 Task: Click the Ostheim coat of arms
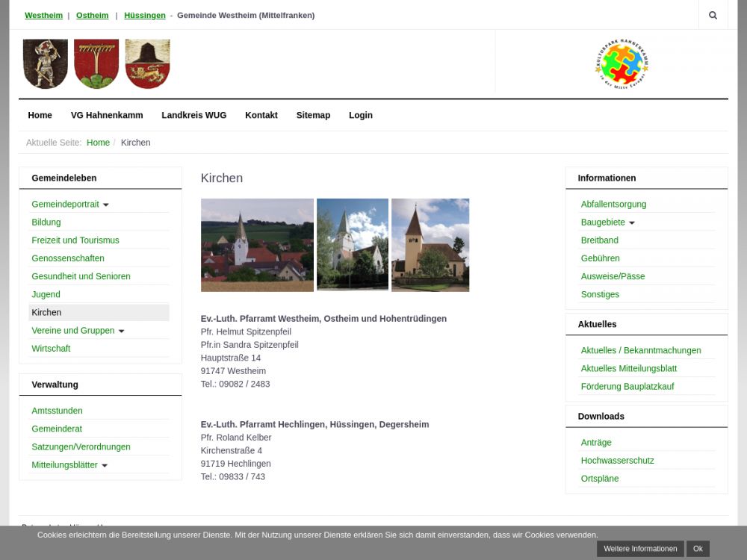(96, 64)
